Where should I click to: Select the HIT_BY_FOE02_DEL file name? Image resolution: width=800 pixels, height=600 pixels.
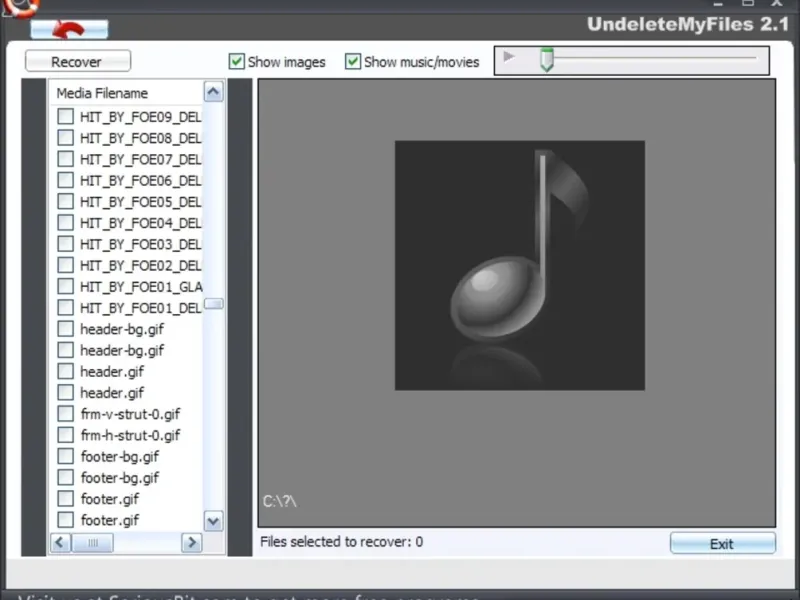pos(141,266)
